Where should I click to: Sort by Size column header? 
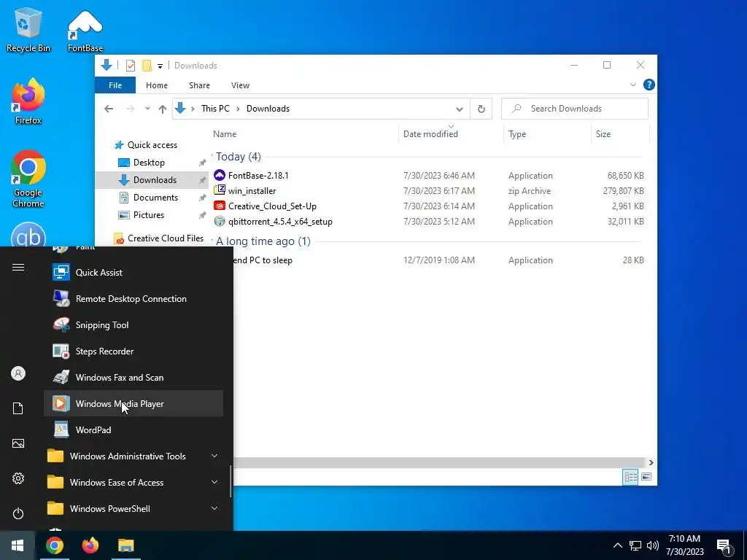click(620, 134)
